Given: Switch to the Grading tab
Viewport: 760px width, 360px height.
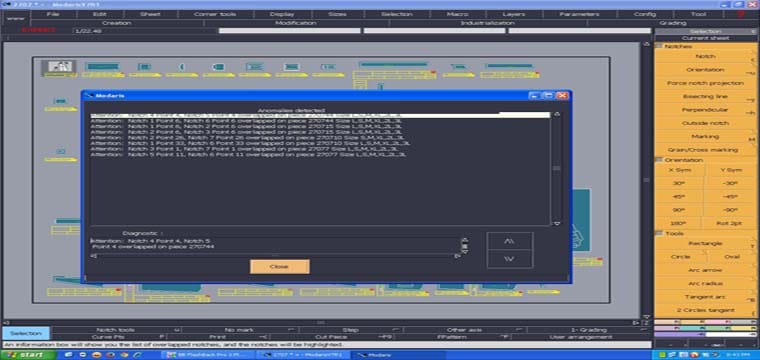Looking at the screenshot, I should click(x=673, y=23).
